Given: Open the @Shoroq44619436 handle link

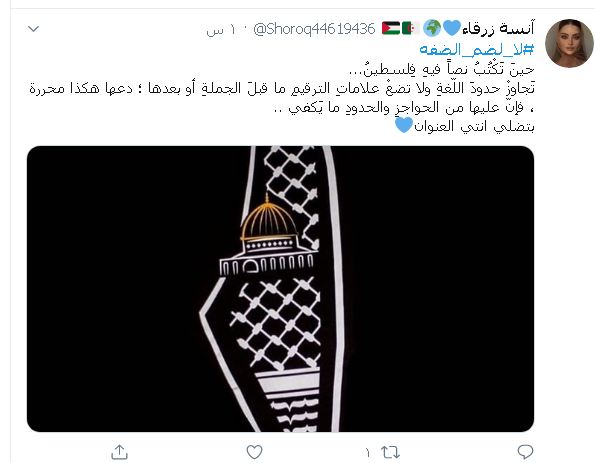Looking at the screenshot, I should point(314,29).
